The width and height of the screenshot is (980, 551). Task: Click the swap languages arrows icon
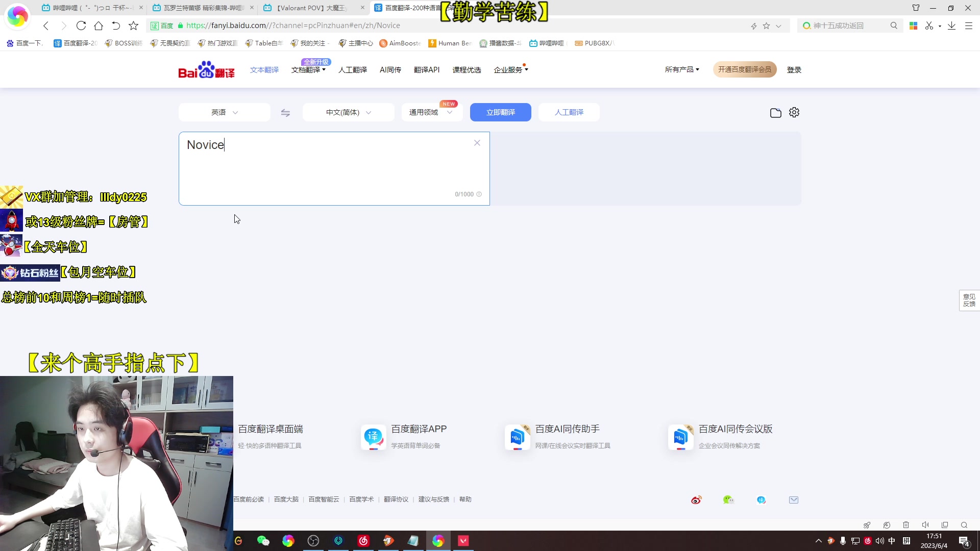pyautogui.click(x=285, y=112)
